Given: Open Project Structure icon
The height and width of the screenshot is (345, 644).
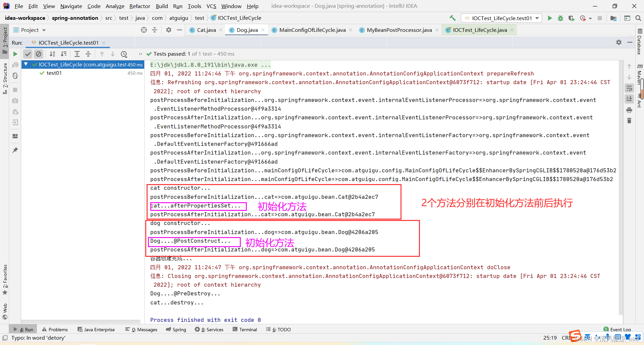Looking at the screenshot, I should pos(613,18).
